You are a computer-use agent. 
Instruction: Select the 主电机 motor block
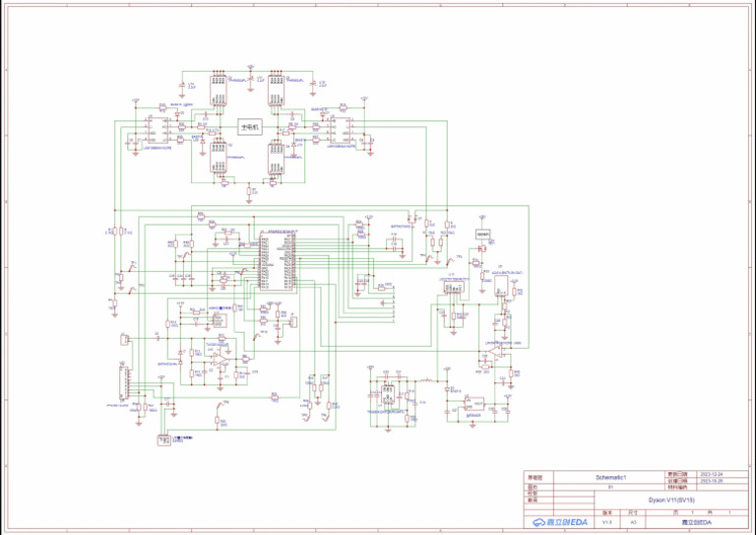click(x=250, y=127)
